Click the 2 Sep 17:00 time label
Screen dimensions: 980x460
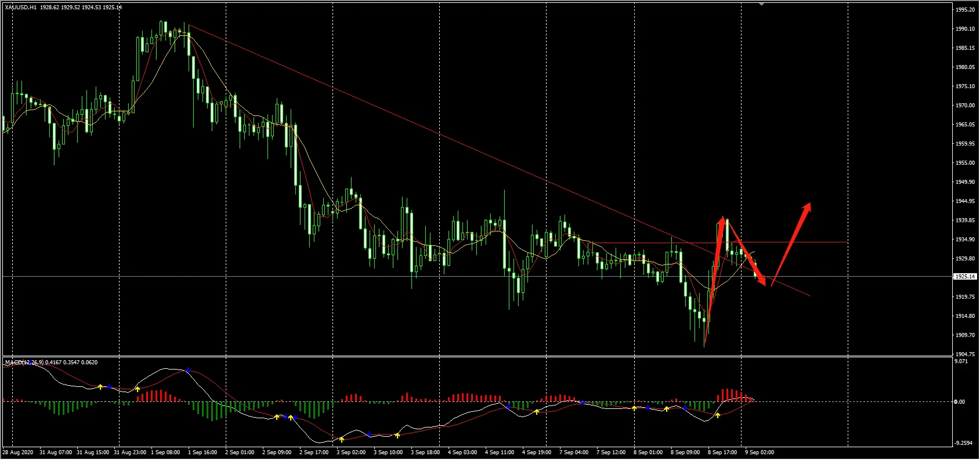(x=314, y=452)
